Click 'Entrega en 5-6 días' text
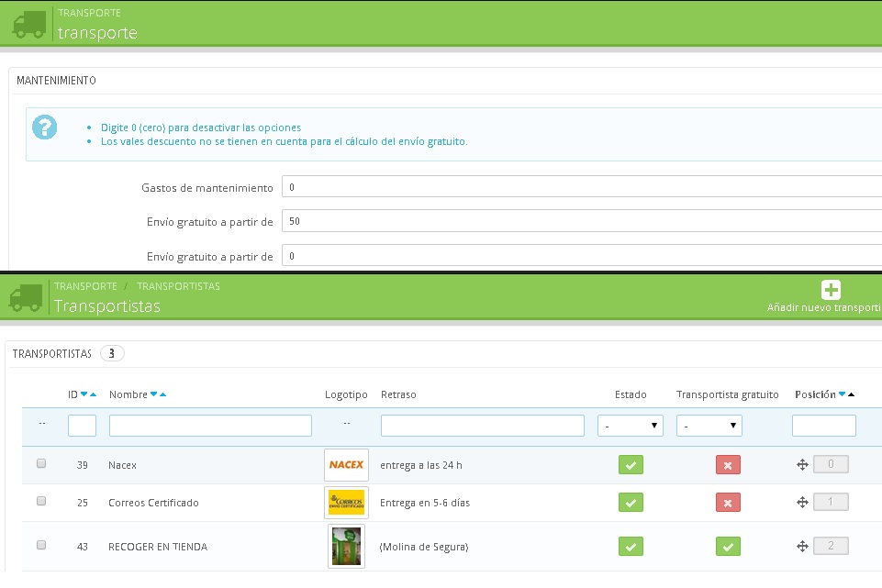 click(x=425, y=503)
